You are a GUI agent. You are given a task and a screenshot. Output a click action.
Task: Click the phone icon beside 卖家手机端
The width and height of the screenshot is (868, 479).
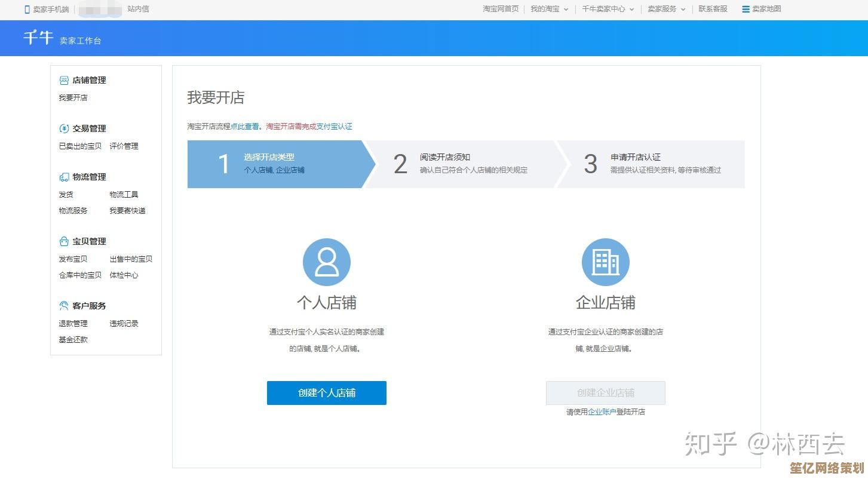point(27,9)
